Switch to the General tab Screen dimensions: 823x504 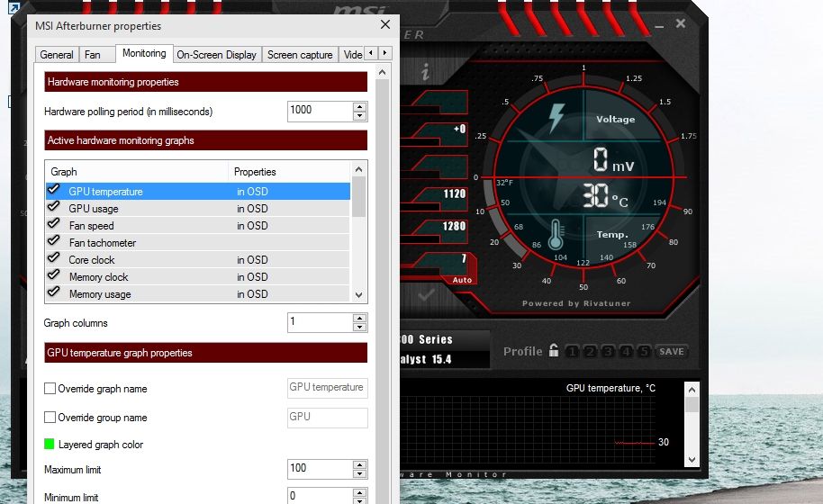pyautogui.click(x=57, y=55)
